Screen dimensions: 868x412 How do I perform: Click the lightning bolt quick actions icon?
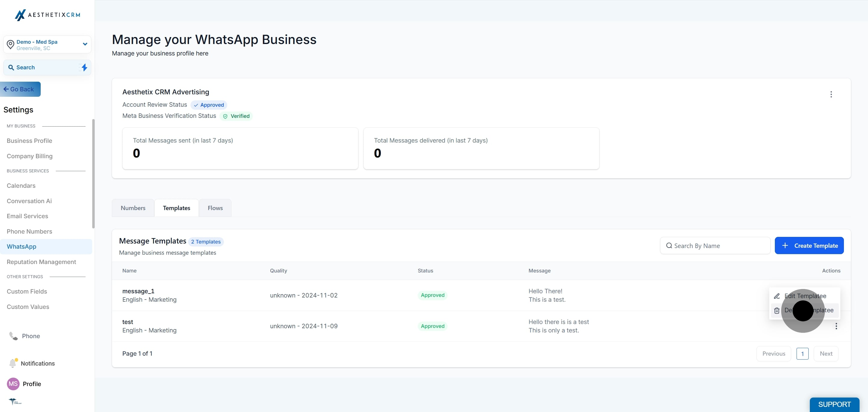point(84,68)
